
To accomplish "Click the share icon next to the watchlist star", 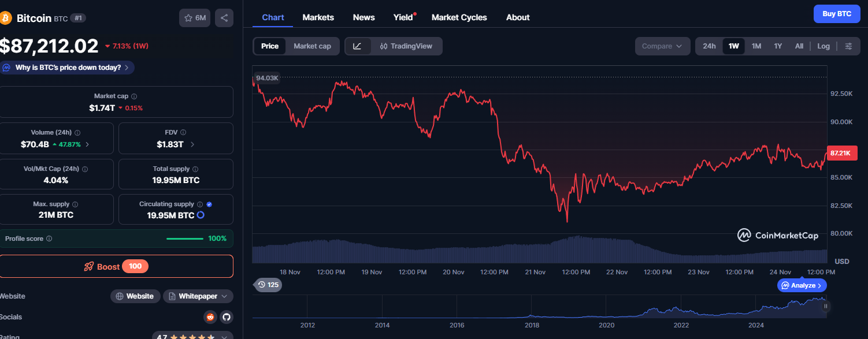I will point(224,18).
